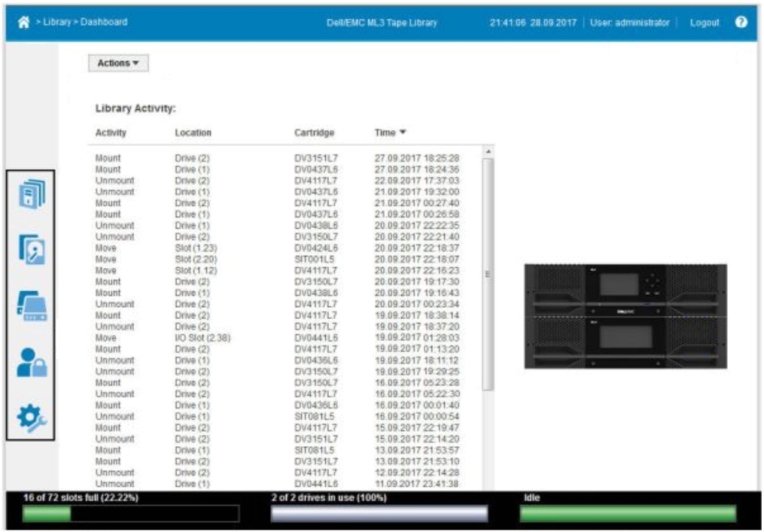Click the activity list scrollbar thumb
The width and height of the screenshot is (764, 532).
[488, 275]
